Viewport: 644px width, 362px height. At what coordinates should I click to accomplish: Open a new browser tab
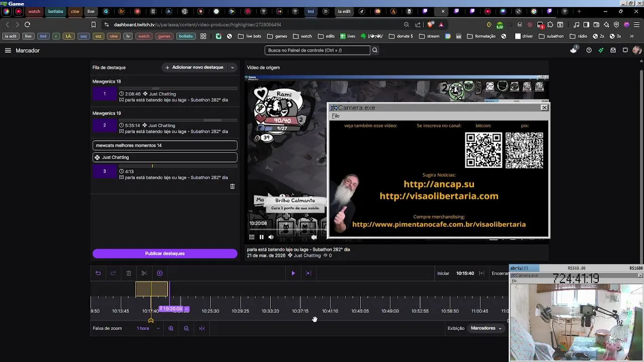point(579,11)
